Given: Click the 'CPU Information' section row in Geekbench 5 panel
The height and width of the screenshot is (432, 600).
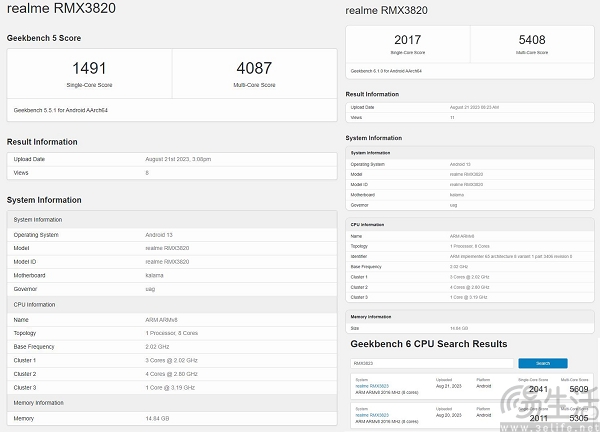Looking at the screenshot, I should [x=172, y=305].
